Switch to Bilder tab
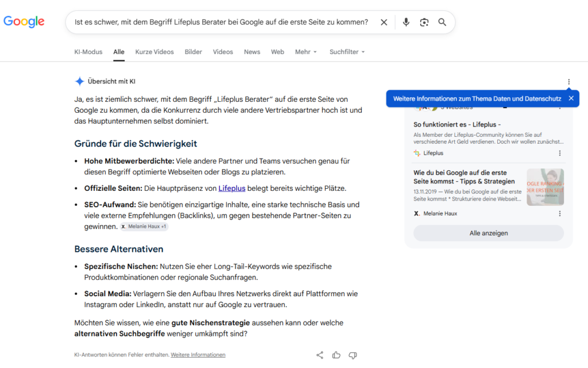The height and width of the screenshot is (368, 588). (x=193, y=52)
